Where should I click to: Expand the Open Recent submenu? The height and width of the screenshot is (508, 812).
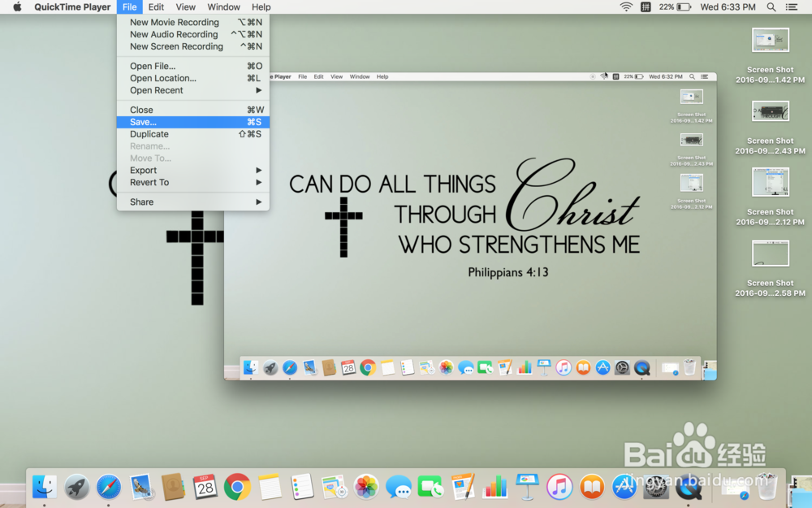pyautogui.click(x=193, y=90)
